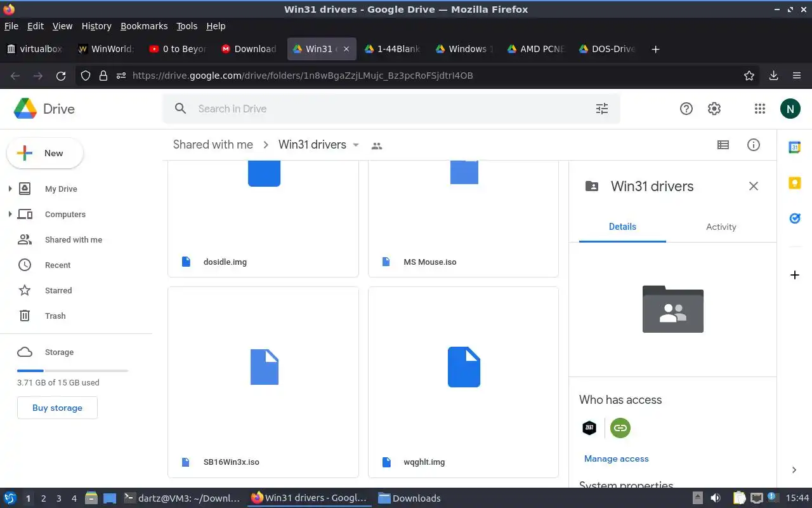812x508 pixels.
Task: Select the MS Mouse.iso file
Action: tap(463, 219)
